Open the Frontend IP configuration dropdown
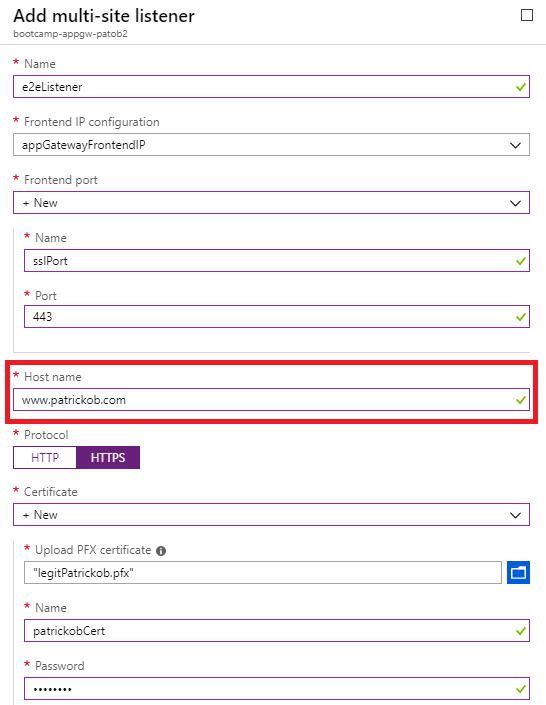This screenshot has height=705, width=546. pyautogui.click(x=271, y=145)
